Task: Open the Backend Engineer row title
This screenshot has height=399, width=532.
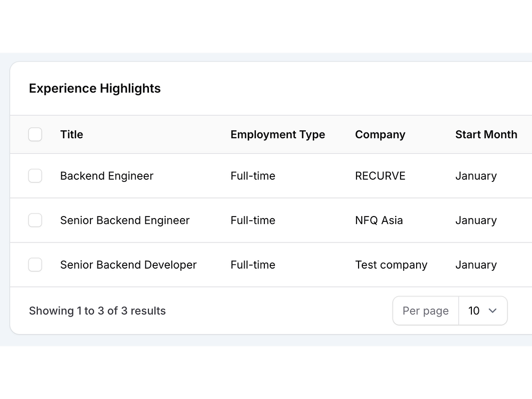Action: pos(106,176)
